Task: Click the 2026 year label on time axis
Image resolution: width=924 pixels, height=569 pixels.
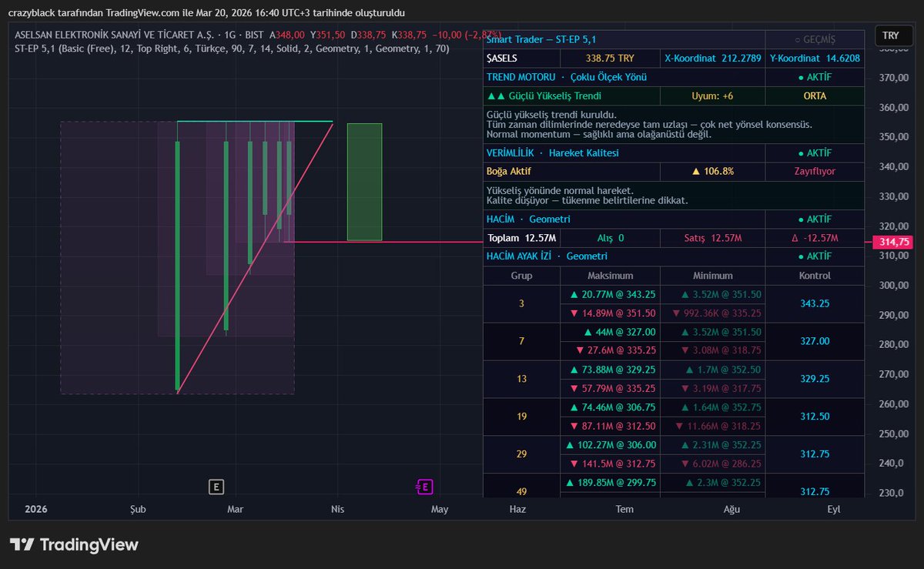Action: (36, 509)
